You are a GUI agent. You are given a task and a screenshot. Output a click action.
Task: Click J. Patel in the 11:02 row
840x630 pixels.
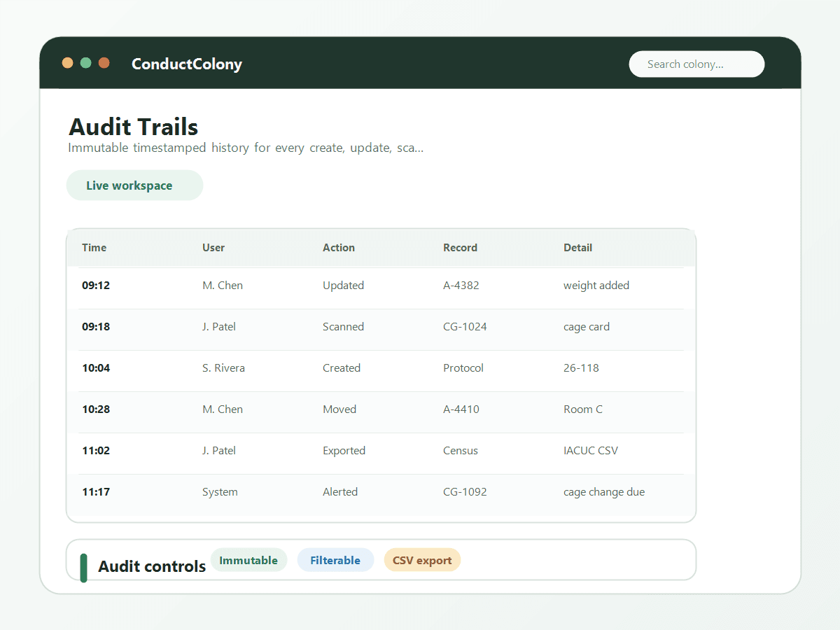219,451
